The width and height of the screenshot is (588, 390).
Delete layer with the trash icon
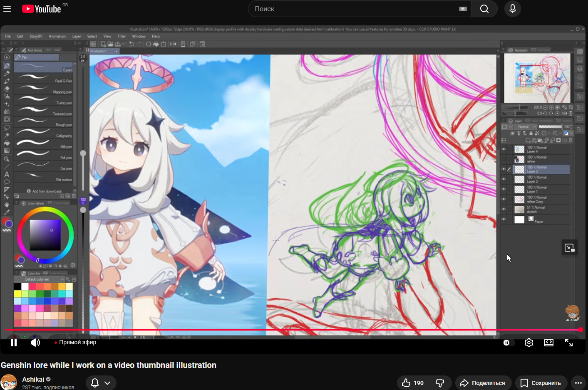click(x=571, y=141)
